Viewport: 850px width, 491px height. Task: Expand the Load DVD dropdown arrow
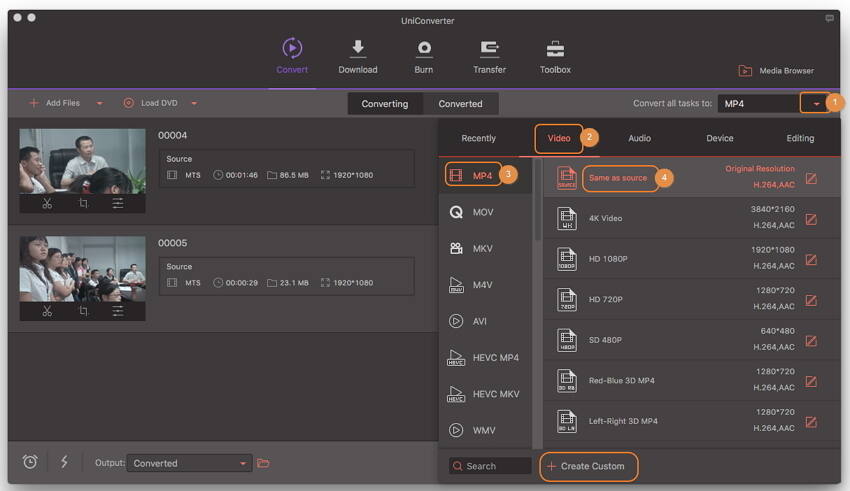[x=194, y=103]
